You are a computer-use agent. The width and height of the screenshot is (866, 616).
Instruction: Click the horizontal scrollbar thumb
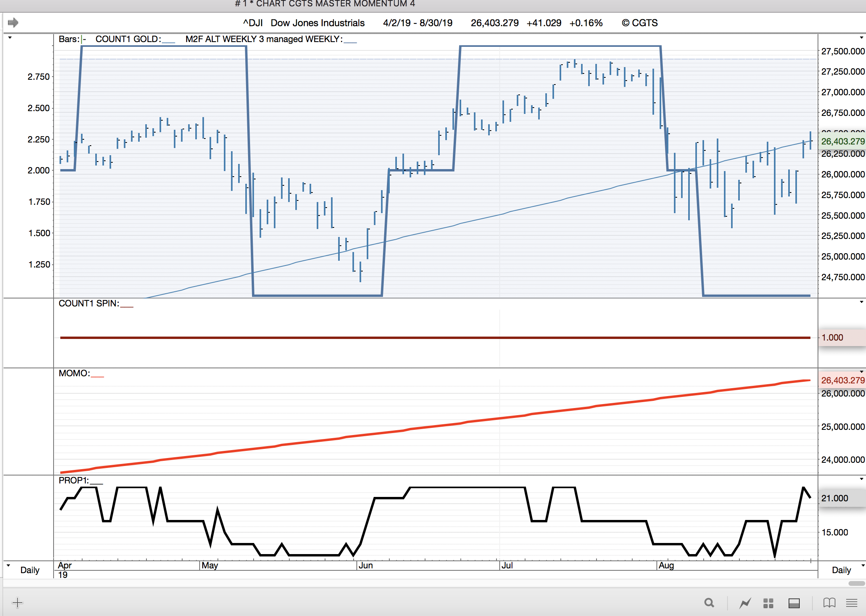(856, 583)
